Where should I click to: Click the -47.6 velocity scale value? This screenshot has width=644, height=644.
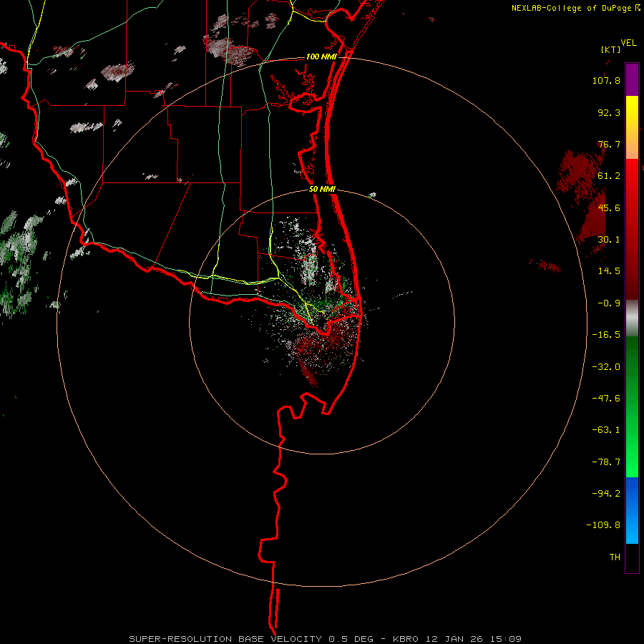point(606,399)
